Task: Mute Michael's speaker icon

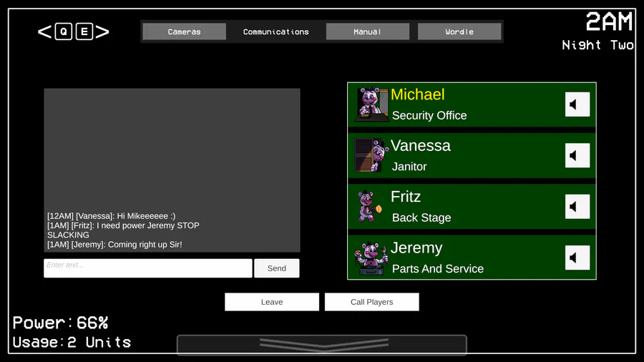Action: click(577, 104)
